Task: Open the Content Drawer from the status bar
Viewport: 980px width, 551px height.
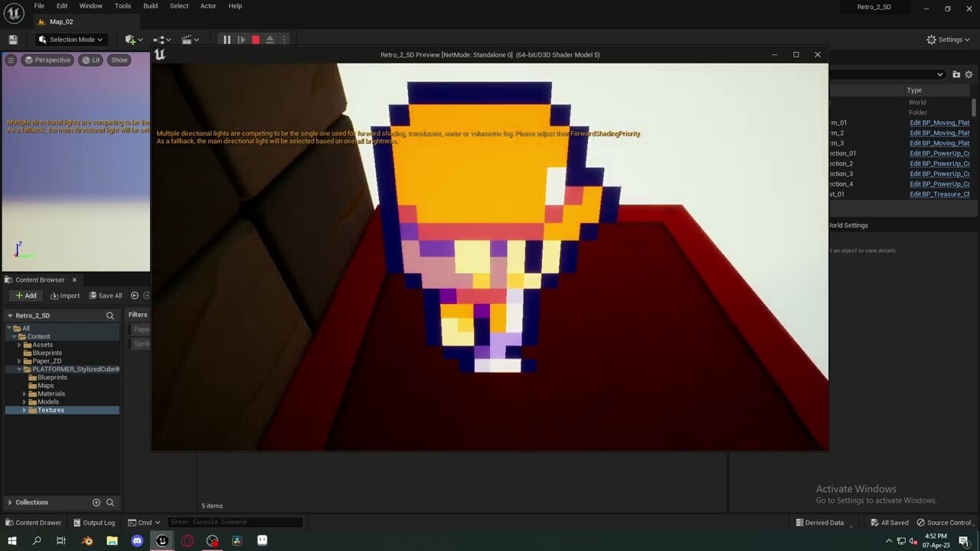Action: (x=34, y=523)
